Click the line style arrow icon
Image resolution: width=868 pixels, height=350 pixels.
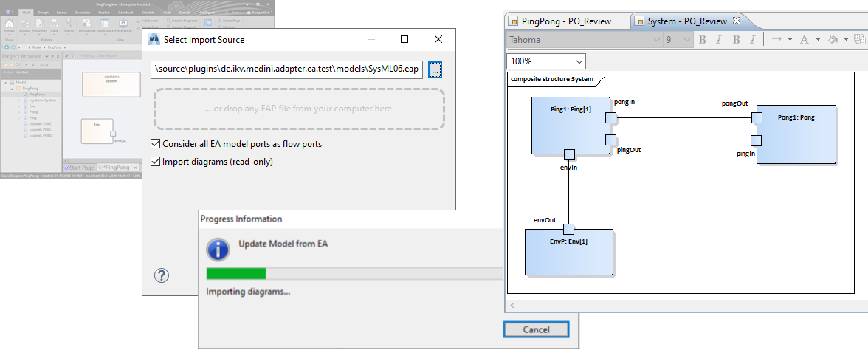[x=776, y=40]
